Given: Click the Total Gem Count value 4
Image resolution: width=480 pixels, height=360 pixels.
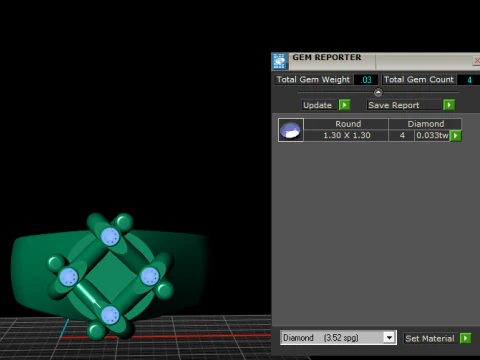Looking at the screenshot, I should point(469,80).
